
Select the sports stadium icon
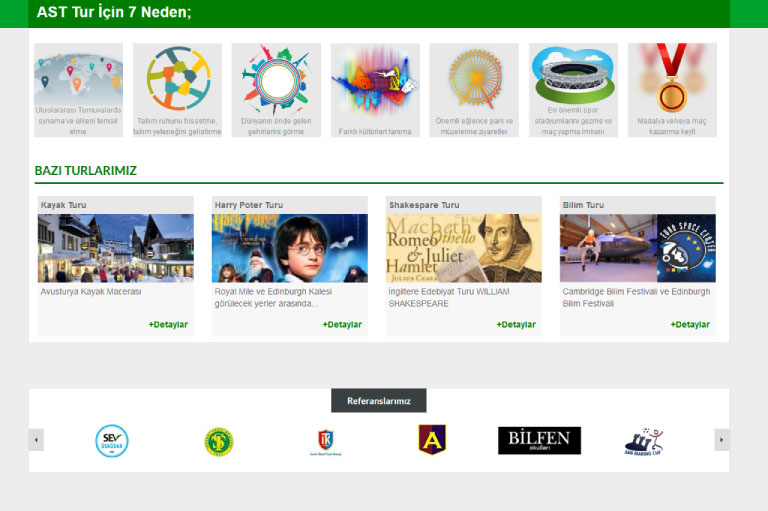[573, 74]
